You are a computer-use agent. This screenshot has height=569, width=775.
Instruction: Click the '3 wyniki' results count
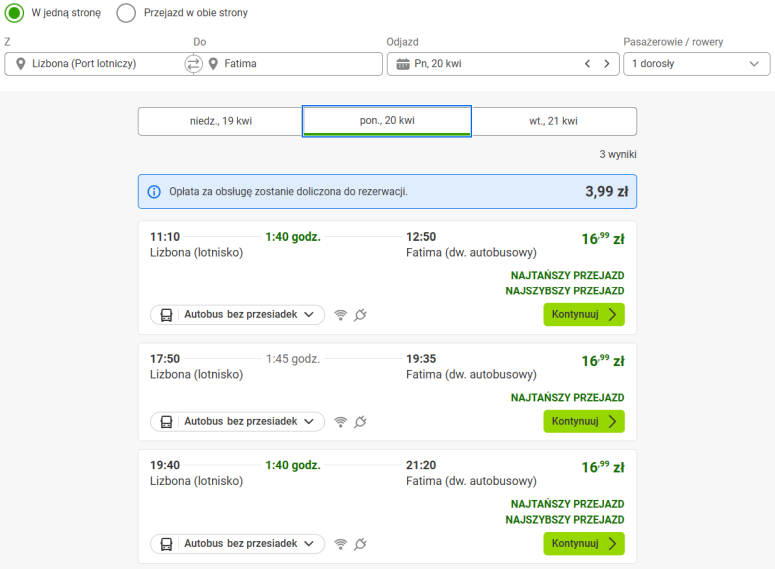pos(618,154)
